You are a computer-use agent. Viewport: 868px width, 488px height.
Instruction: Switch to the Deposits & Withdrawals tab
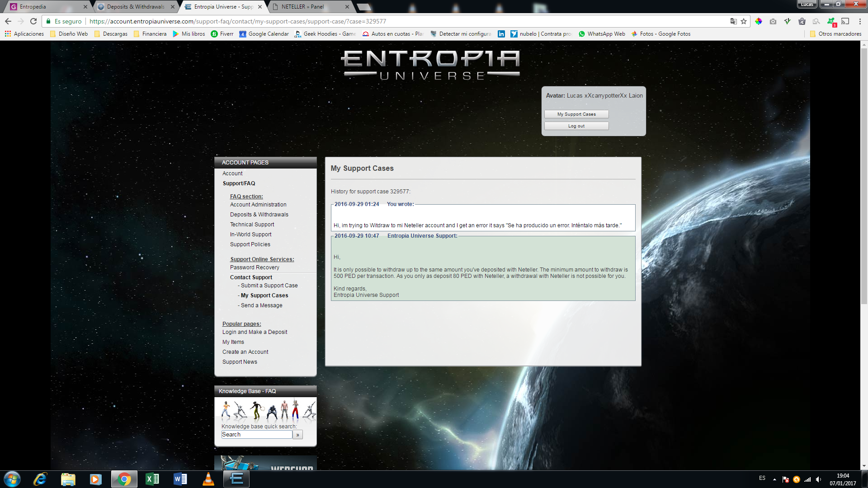136,7
